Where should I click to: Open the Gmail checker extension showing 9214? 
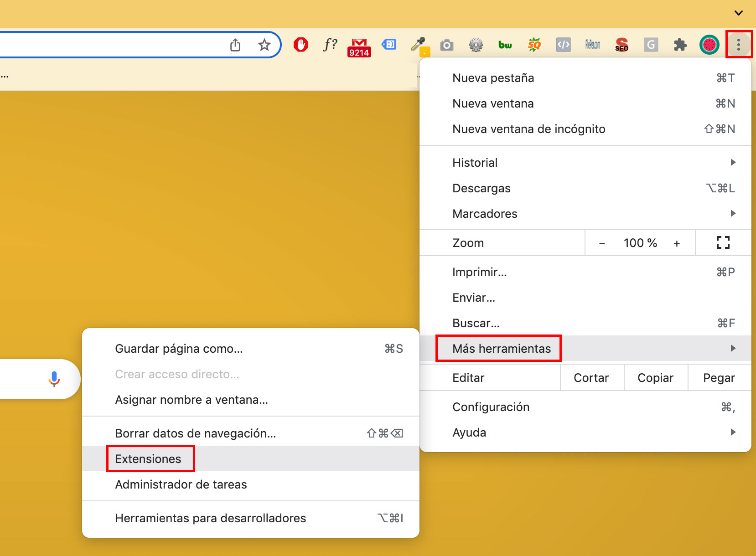[x=359, y=47]
